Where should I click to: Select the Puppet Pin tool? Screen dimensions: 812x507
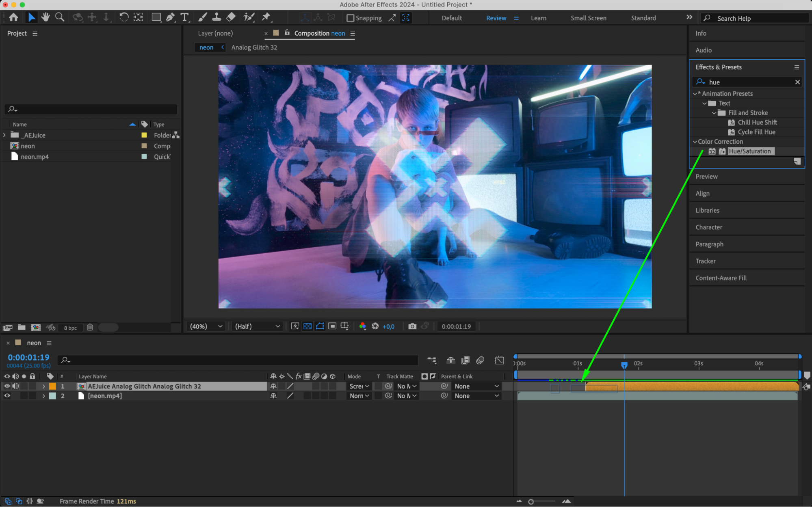coord(266,17)
